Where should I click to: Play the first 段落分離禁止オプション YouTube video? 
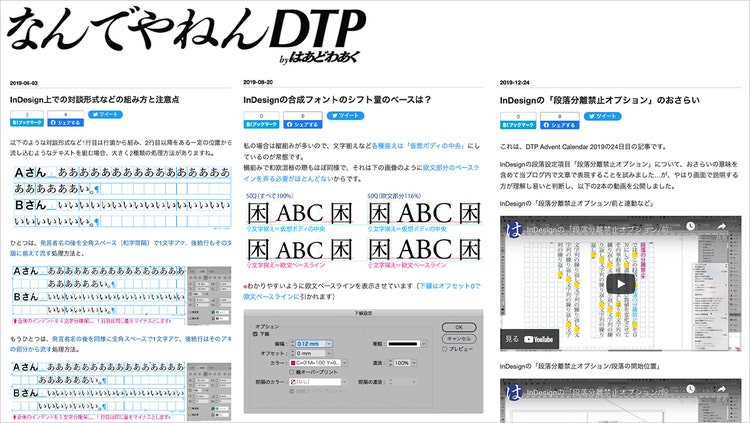click(x=621, y=284)
